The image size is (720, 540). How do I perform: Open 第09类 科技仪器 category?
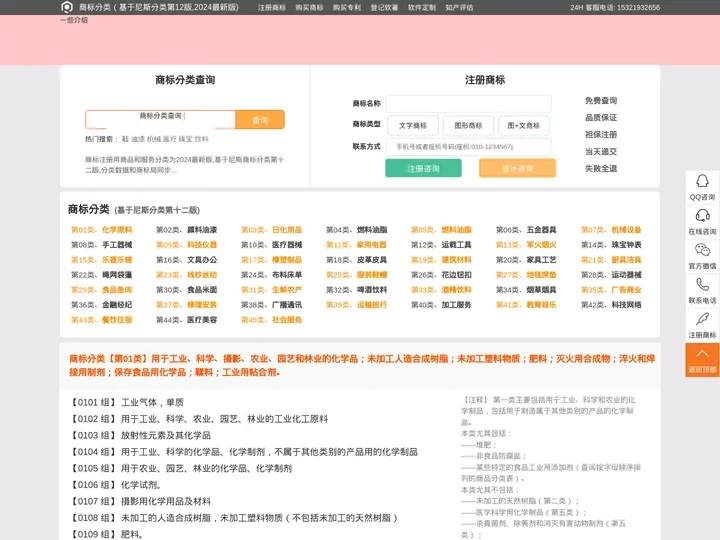(186, 245)
